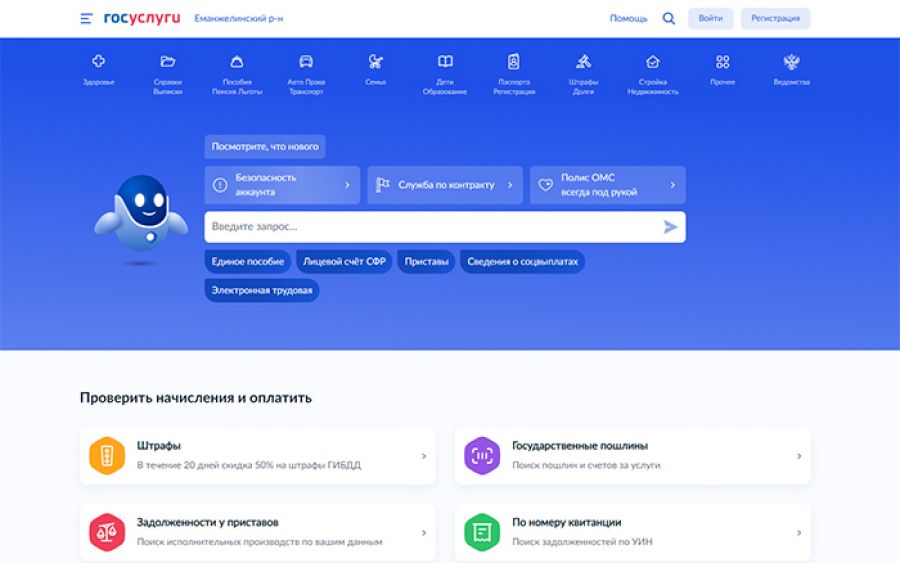900x563 pixels.
Task: Click the Госуслуги logo
Action: point(142,18)
